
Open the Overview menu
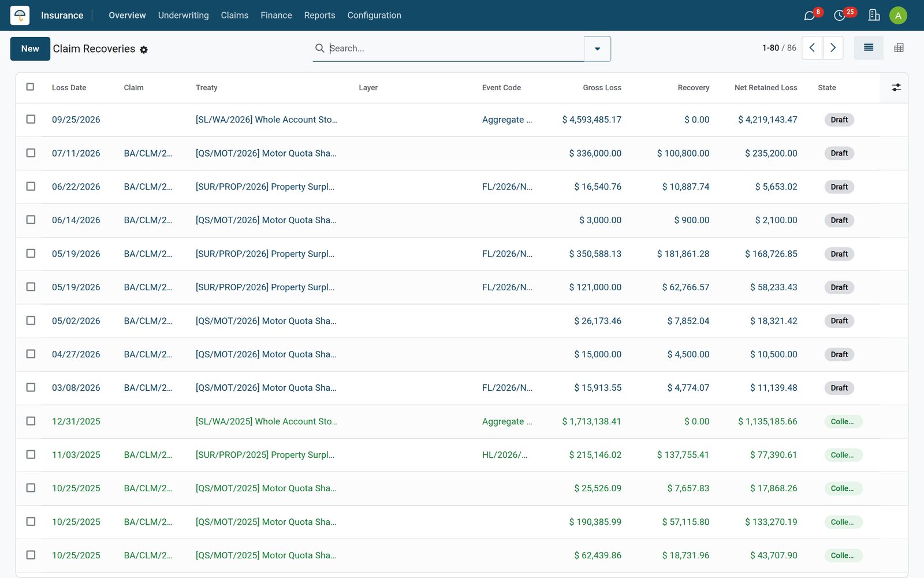[x=127, y=15]
